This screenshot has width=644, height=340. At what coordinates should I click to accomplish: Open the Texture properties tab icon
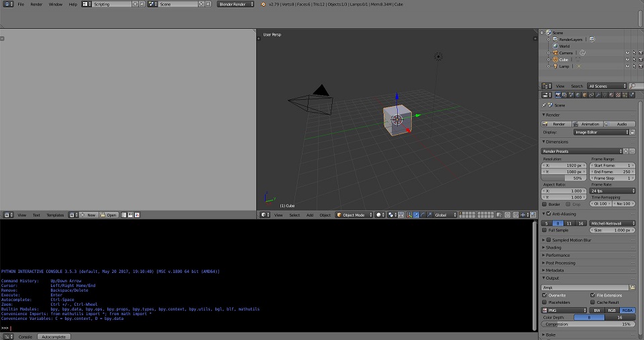pos(618,95)
